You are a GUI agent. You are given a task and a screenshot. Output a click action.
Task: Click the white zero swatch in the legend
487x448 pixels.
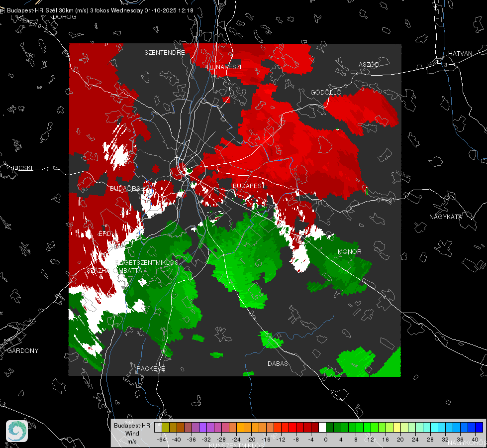click(x=322, y=428)
